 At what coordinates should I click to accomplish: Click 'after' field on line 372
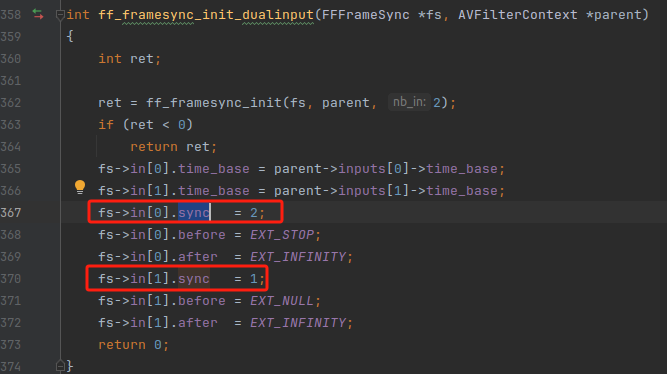(197, 323)
